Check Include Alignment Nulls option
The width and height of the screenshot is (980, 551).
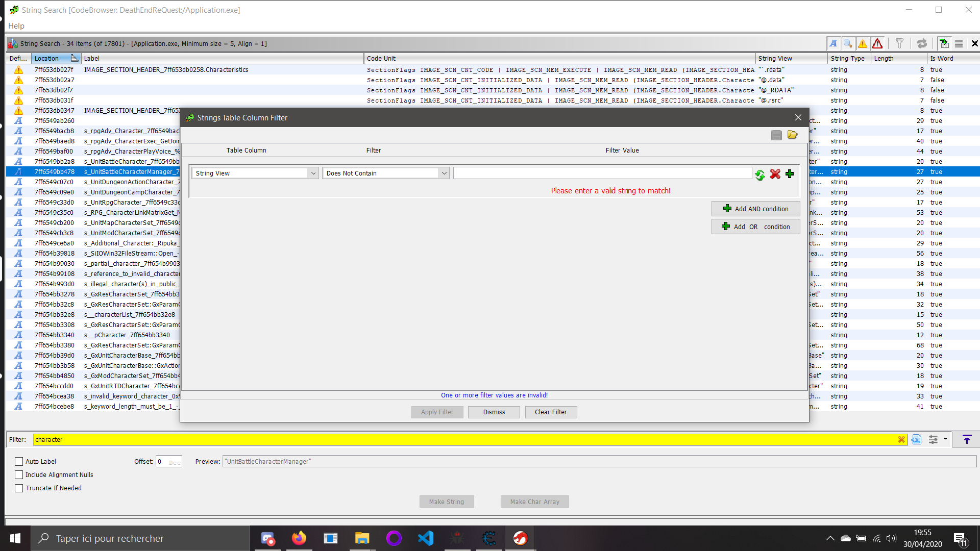tap(19, 474)
